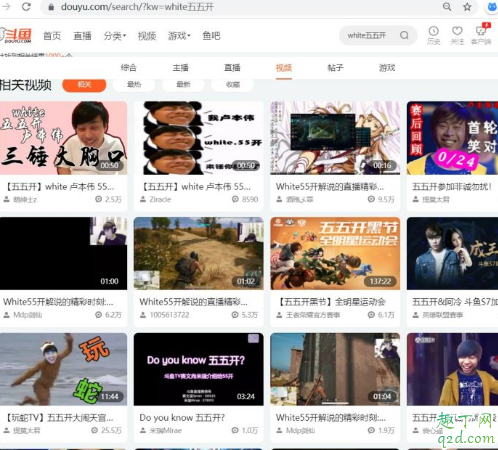Click the white五五开 search input field
498x450 pixels.
[367, 35]
